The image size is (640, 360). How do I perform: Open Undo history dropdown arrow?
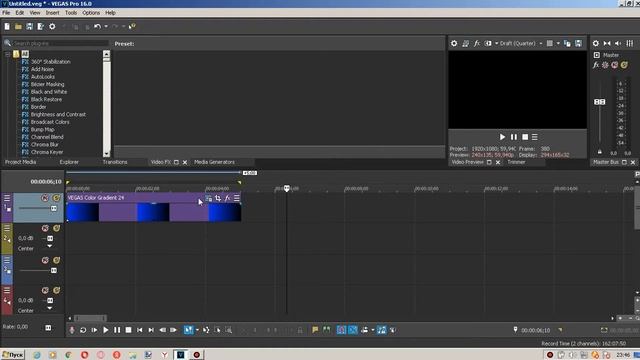(106, 27)
